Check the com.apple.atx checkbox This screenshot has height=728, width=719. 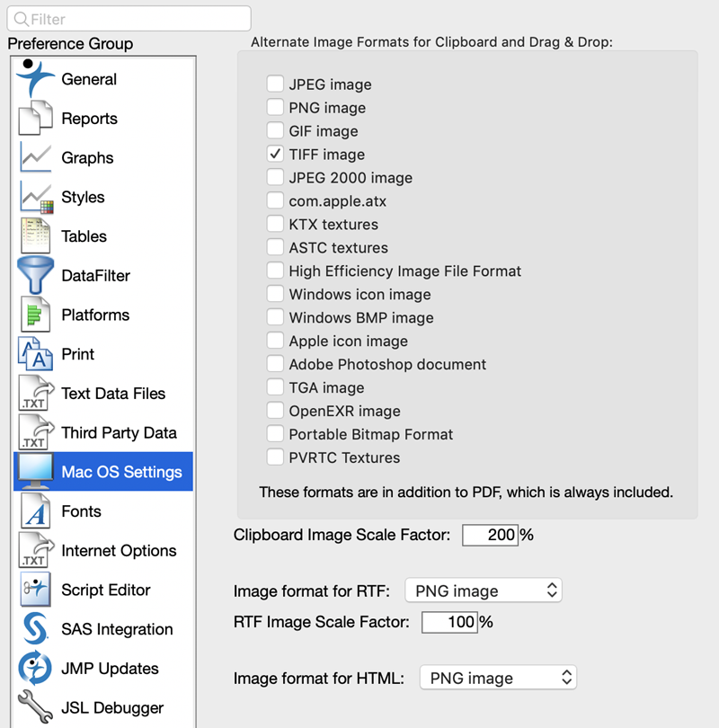click(275, 200)
